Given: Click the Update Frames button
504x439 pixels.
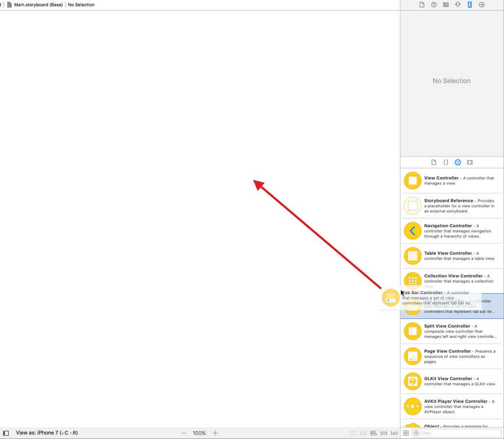Looking at the screenshot, I should coord(353,433).
